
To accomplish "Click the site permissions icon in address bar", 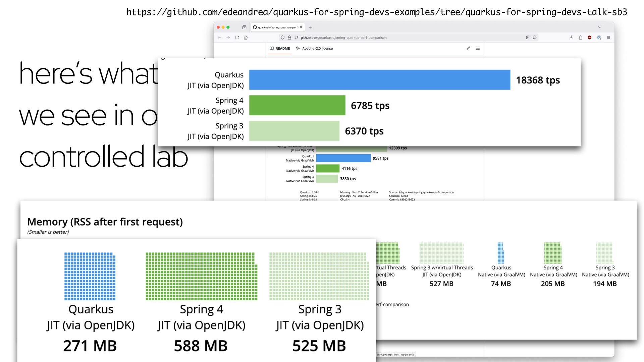I will (x=296, y=38).
